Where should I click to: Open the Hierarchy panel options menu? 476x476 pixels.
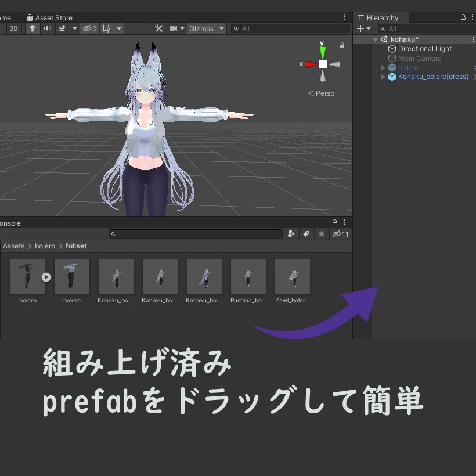pos(473,17)
